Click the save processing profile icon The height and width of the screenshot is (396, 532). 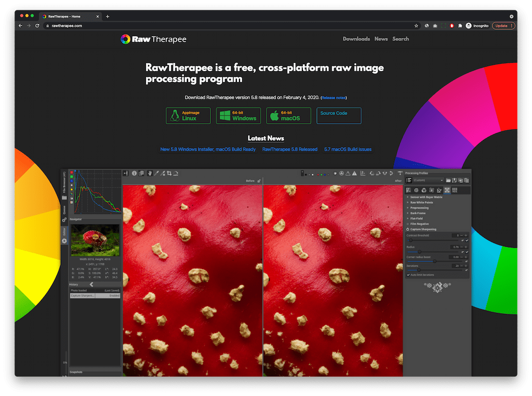tap(455, 180)
